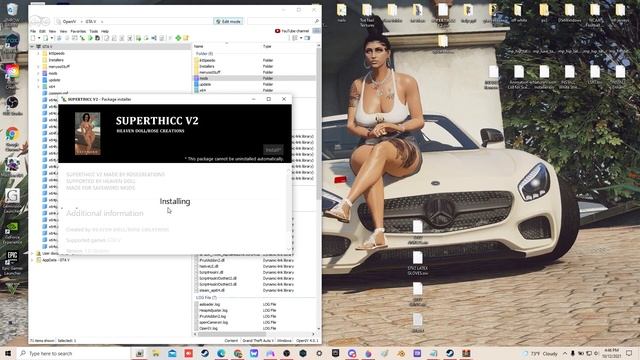Open the YouTube channel link
This screenshot has height=360, width=640.
pos(291,31)
